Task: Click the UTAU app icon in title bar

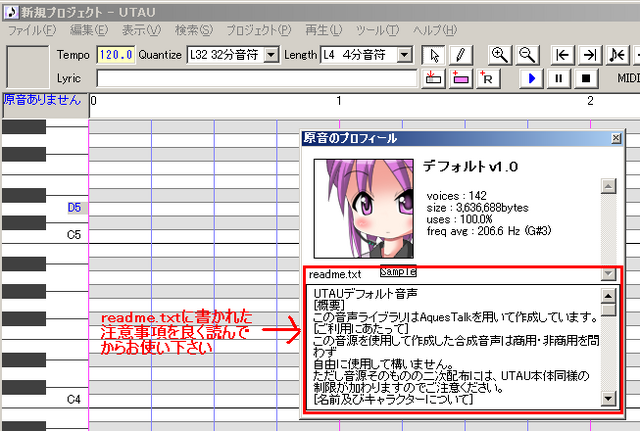Action: [x=11, y=12]
